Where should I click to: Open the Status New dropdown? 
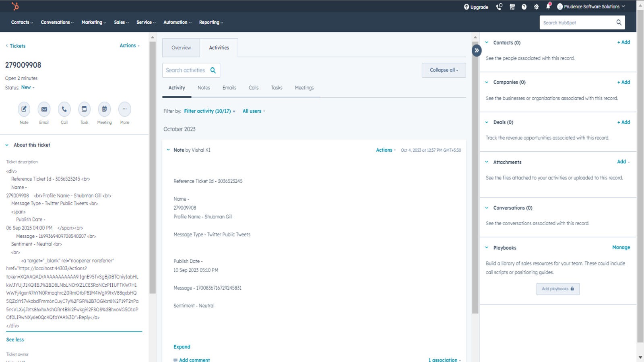pyautogui.click(x=27, y=87)
